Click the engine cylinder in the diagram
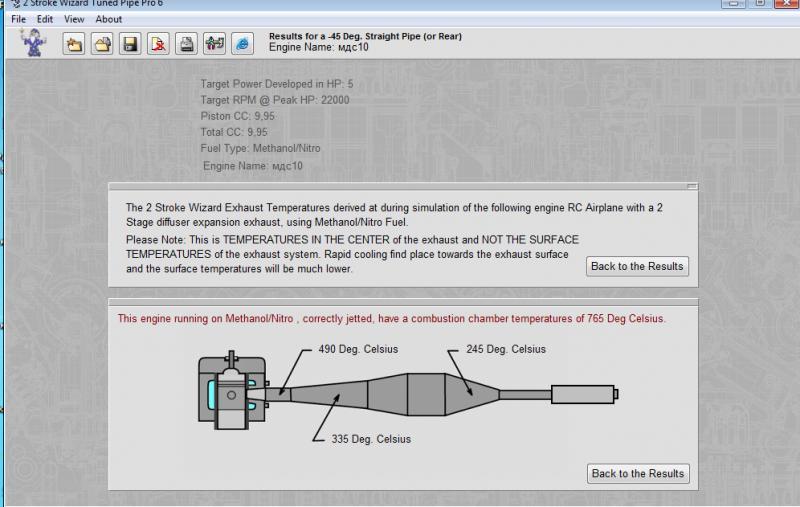800x507 pixels. click(230, 387)
